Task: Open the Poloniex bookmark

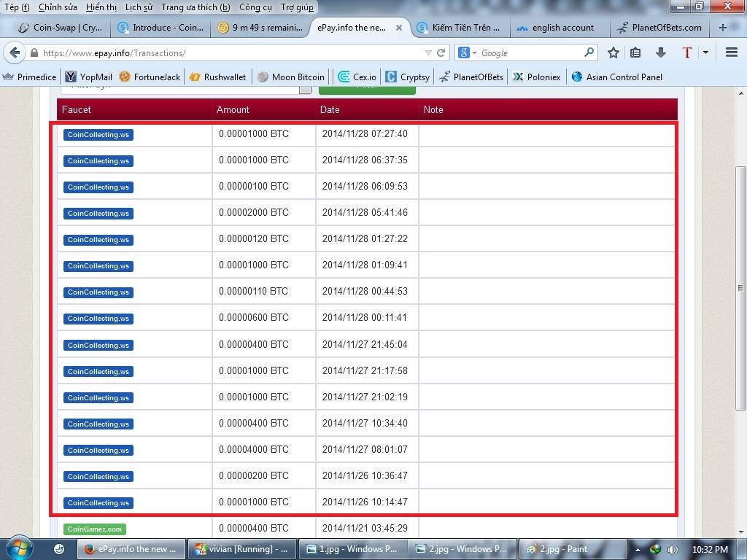Action: coord(536,77)
